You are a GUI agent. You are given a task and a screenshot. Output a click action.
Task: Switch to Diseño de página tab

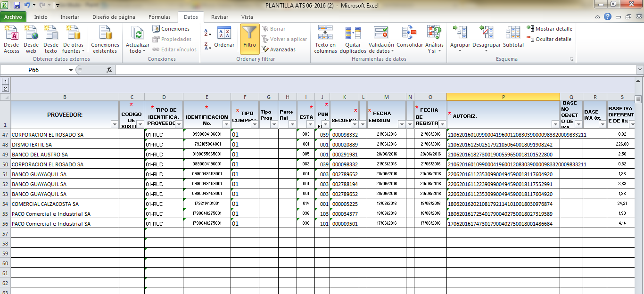click(x=114, y=17)
